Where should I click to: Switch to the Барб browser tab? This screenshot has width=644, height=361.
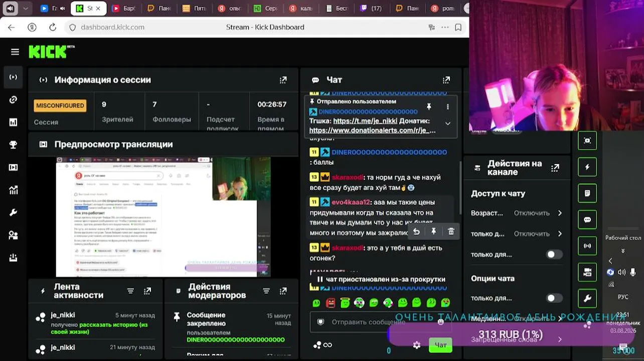tap(125, 8)
